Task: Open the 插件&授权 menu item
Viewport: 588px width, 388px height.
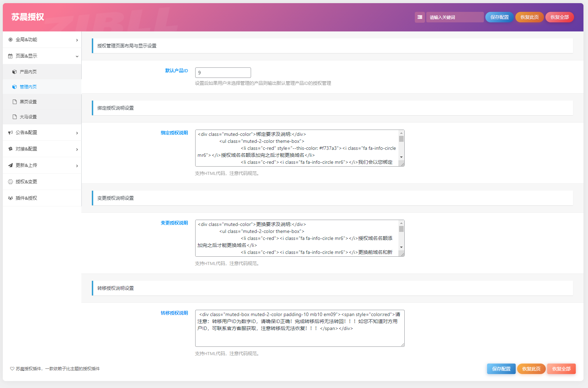Action: [42, 198]
